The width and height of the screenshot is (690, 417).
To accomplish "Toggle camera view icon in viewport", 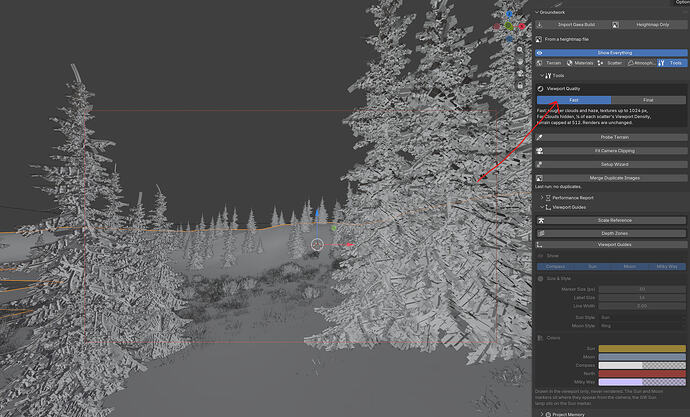I will click(x=520, y=73).
